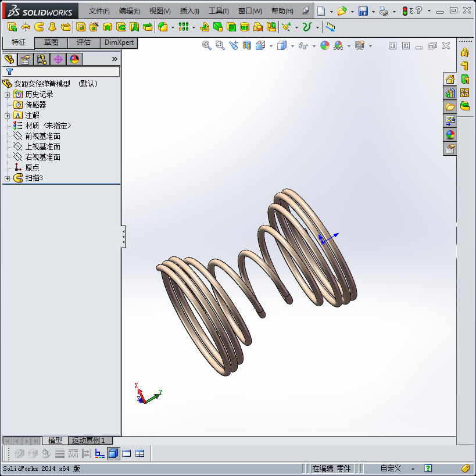The image size is (476, 476).
Task: Expand the 扫描3 feature node
Action: [8, 178]
